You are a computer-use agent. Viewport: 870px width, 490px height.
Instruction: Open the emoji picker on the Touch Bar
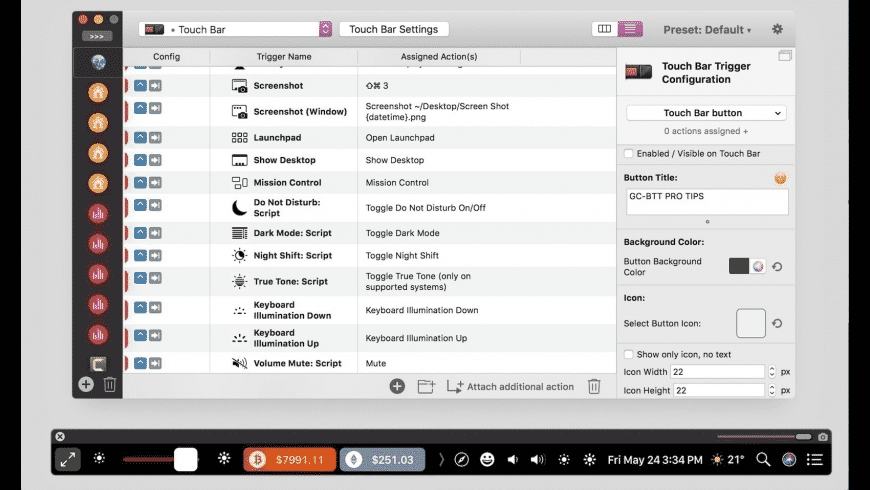pyautogui.click(x=487, y=459)
